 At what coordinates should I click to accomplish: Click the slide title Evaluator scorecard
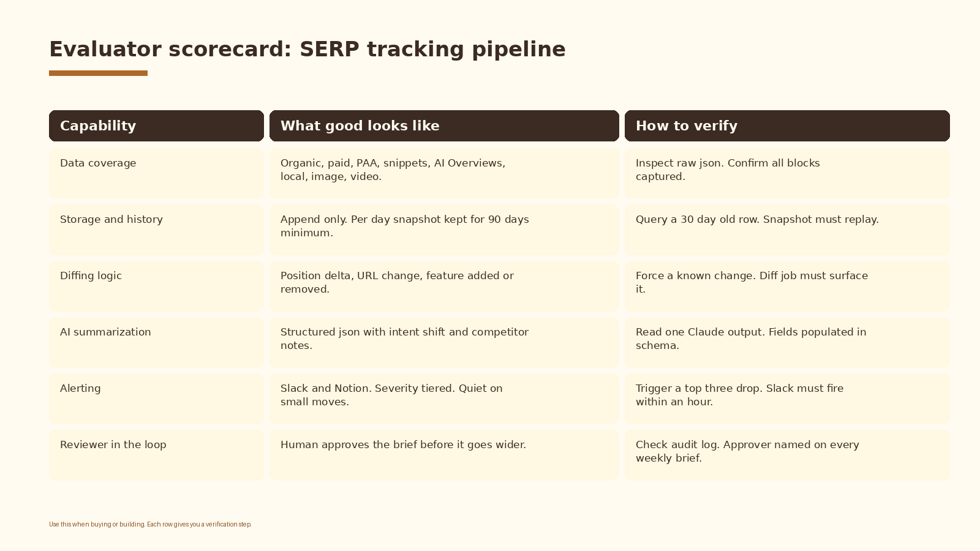307,49
